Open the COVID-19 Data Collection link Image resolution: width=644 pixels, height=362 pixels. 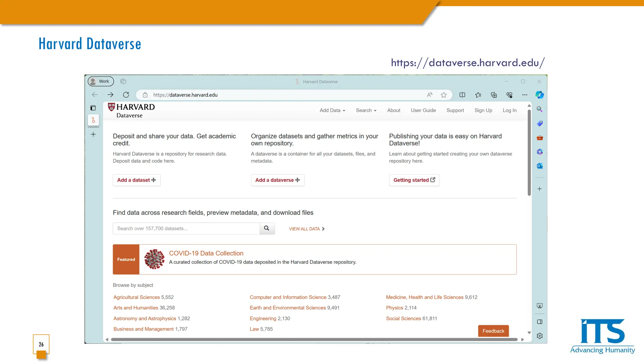[x=206, y=253]
